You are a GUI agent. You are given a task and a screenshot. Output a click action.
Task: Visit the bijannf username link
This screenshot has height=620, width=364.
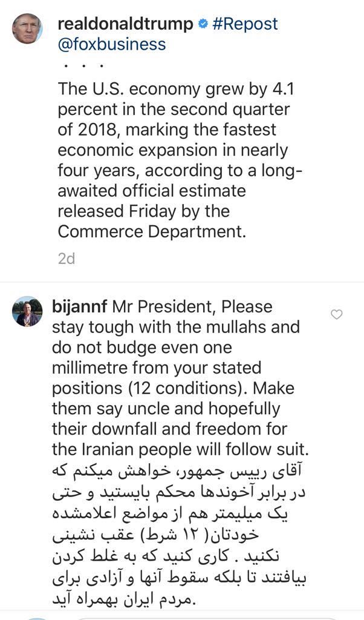pos(82,307)
